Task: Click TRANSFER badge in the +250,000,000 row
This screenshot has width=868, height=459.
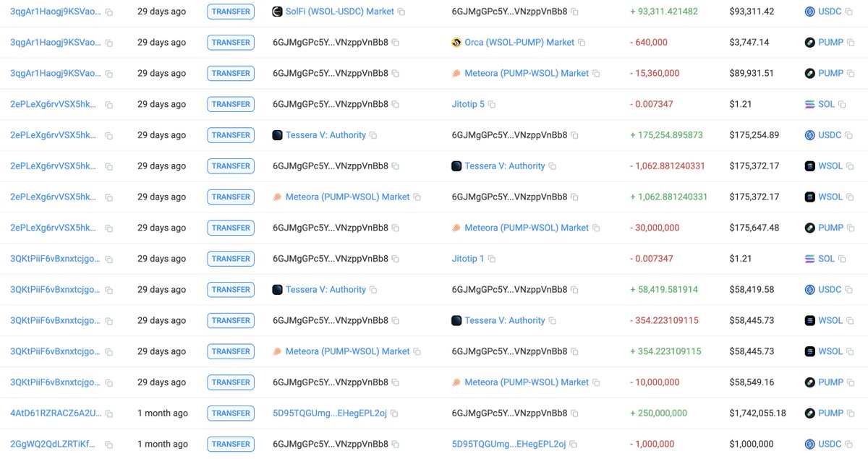Action: (231, 413)
